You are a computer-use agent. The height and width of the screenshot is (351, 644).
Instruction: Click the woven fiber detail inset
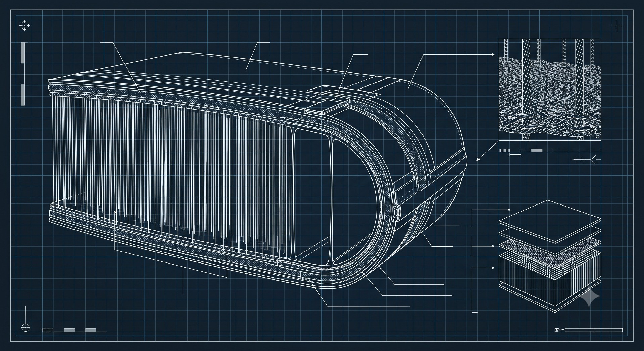click(550, 90)
